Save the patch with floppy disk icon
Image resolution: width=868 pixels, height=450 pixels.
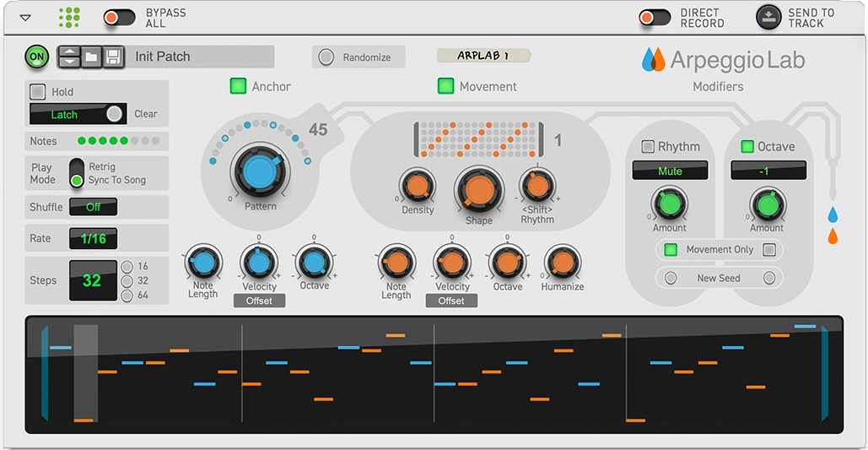tap(113, 57)
